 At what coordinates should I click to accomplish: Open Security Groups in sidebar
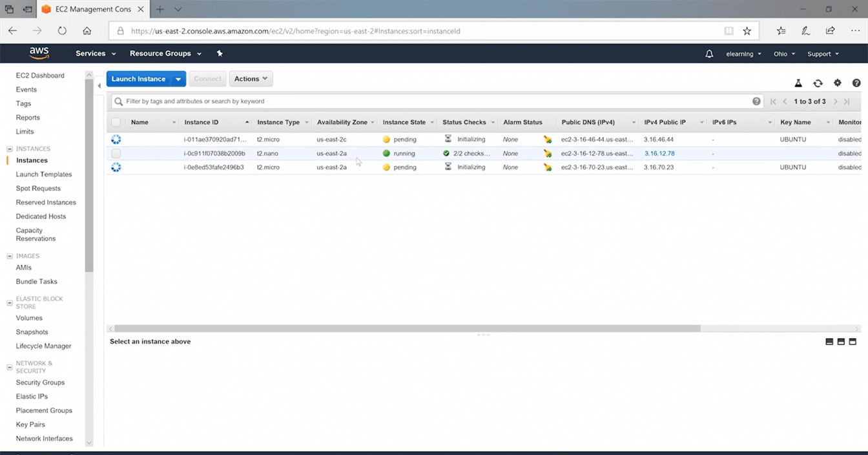click(x=40, y=383)
